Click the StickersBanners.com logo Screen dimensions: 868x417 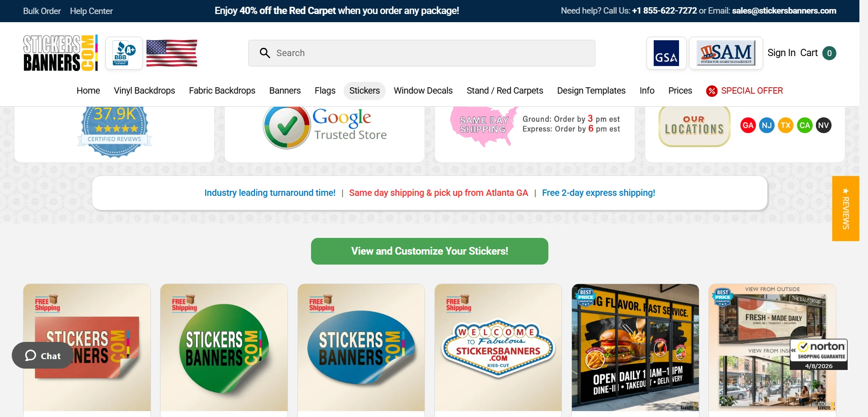click(61, 53)
